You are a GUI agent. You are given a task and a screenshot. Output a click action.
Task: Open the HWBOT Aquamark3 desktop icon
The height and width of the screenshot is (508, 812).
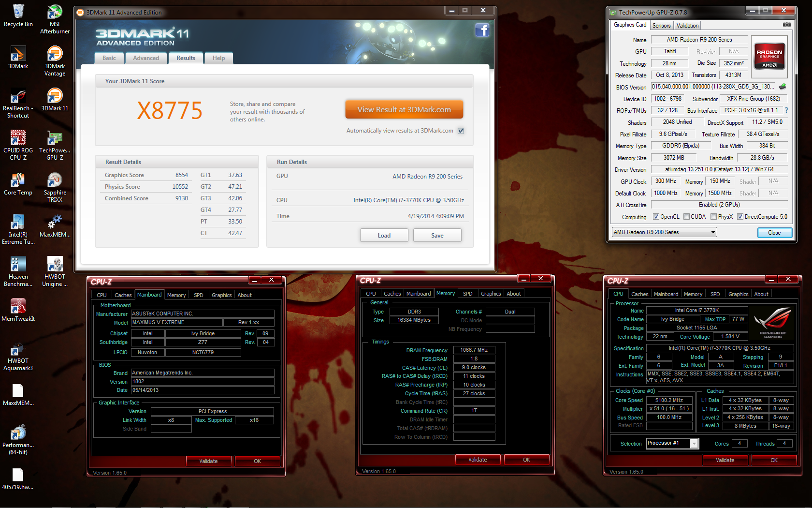click(18, 356)
